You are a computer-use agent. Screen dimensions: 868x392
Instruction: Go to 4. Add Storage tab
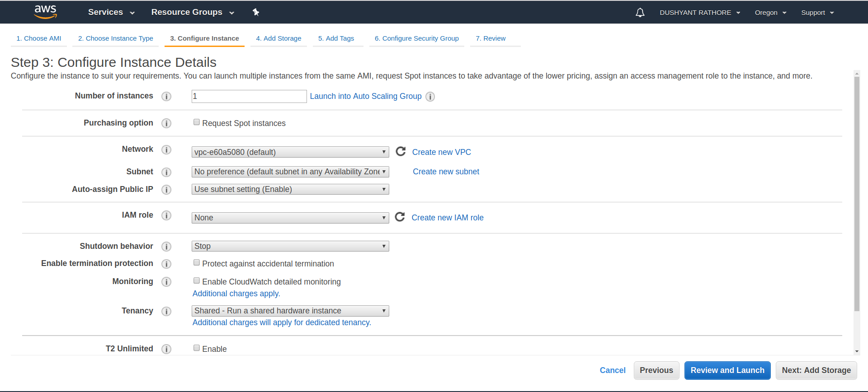coord(278,38)
